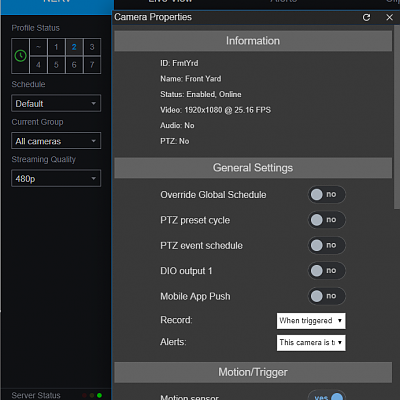Select profile 6
This screenshot has height=400, width=400.
coord(74,65)
